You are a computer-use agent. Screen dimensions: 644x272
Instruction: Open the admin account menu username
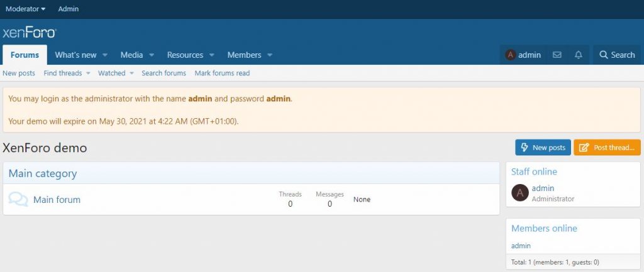click(x=530, y=55)
